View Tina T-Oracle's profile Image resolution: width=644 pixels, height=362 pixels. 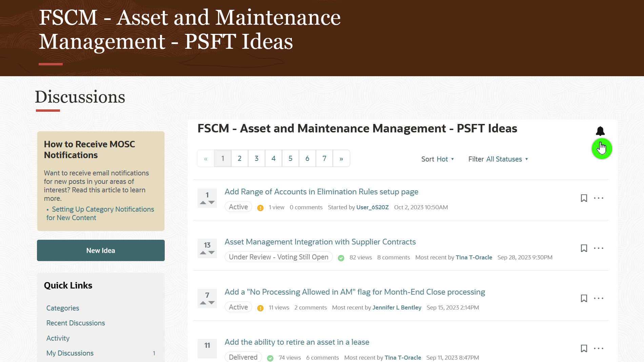tap(474, 257)
